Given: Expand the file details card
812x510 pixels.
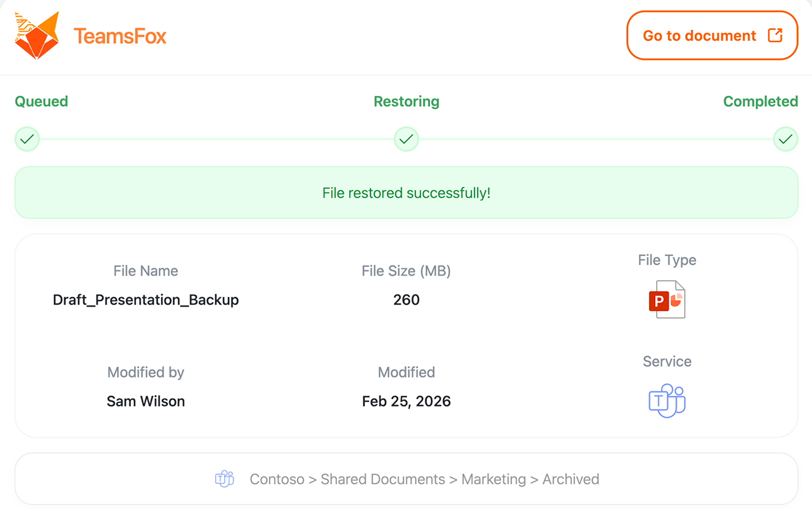Looking at the screenshot, I should 406,335.
